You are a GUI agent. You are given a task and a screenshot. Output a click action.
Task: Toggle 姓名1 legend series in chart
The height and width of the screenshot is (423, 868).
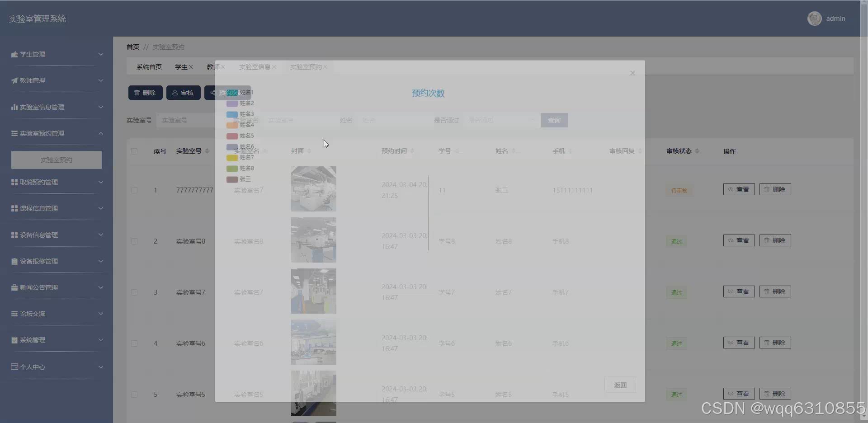tap(240, 93)
